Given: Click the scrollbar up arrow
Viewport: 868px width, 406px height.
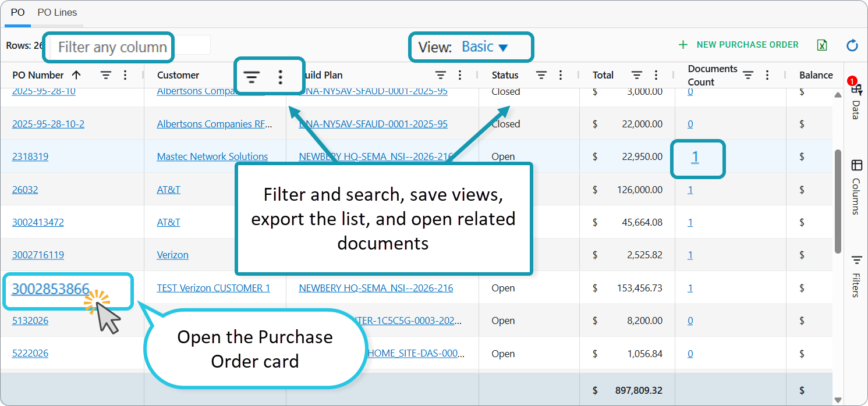Looking at the screenshot, I should click(x=838, y=95).
